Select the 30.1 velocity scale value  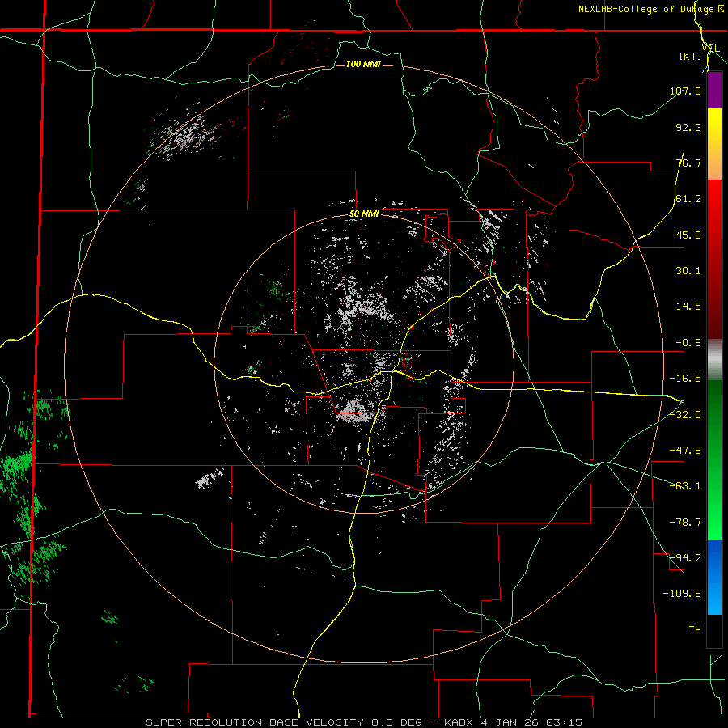pos(688,271)
